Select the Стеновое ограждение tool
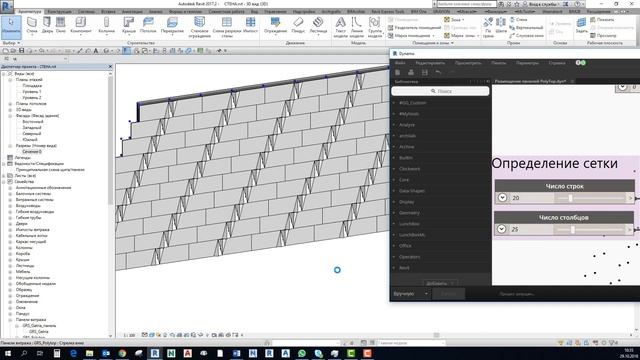The height and width of the screenshot is (360, 640). tap(200, 27)
